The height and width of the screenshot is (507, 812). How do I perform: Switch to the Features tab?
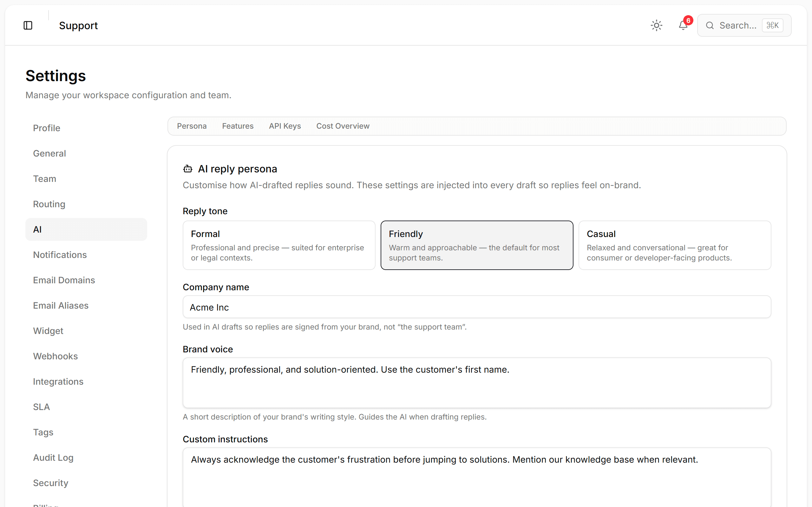[x=238, y=126]
